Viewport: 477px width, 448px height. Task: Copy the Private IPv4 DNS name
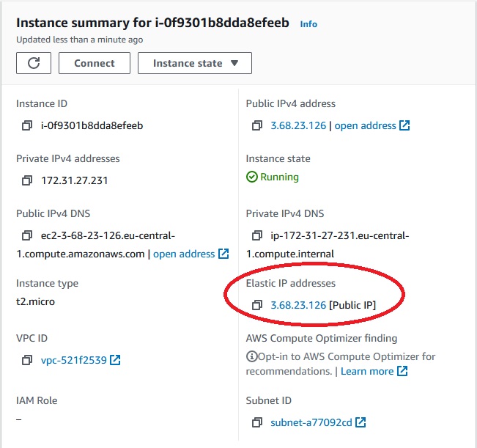click(x=256, y=235)
